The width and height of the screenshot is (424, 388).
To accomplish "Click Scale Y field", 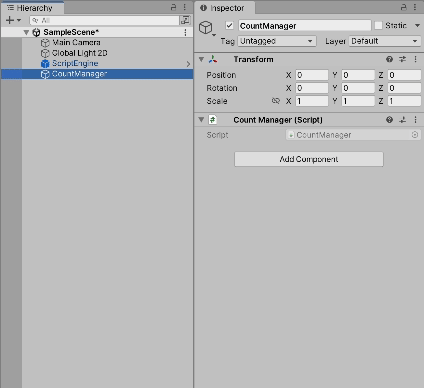I will 358,101.
